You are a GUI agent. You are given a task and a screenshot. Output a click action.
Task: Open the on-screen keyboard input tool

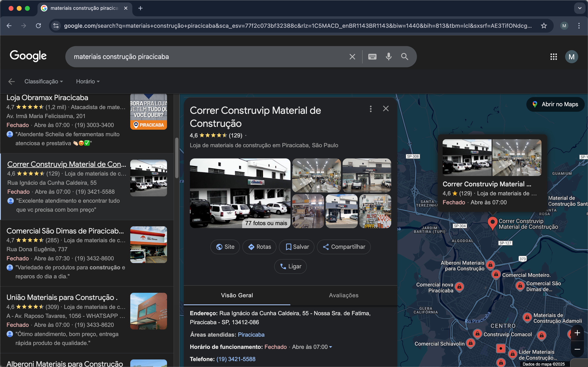pyautogui.click(x=372, y=56)
